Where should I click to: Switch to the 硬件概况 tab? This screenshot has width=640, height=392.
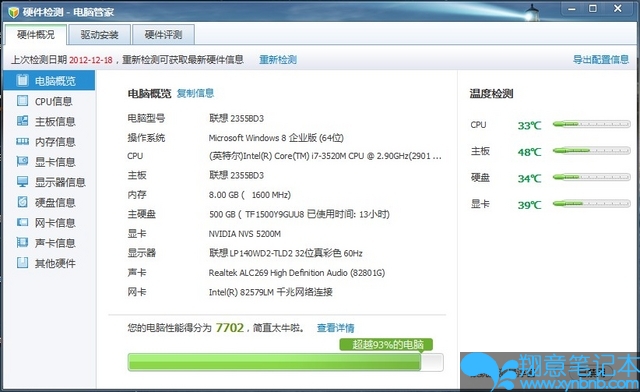pos(36,35)
